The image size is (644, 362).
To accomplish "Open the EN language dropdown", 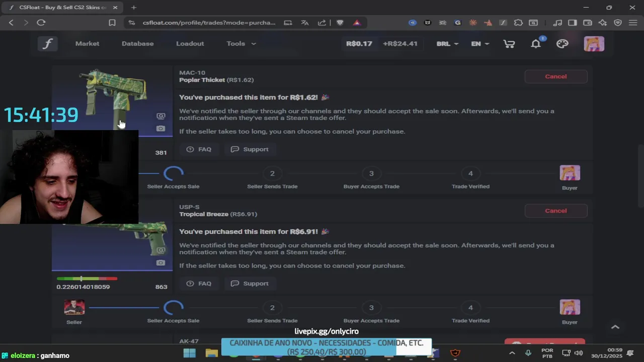I will coord(480,44).
